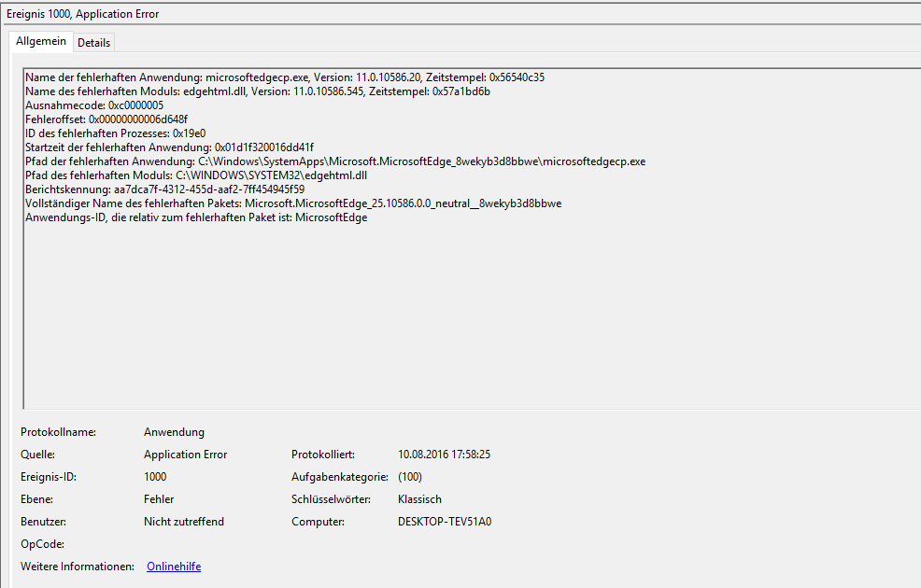Open the Onlinehilfe link
Viewport: 921px width, 588px height.
[174, 567]
